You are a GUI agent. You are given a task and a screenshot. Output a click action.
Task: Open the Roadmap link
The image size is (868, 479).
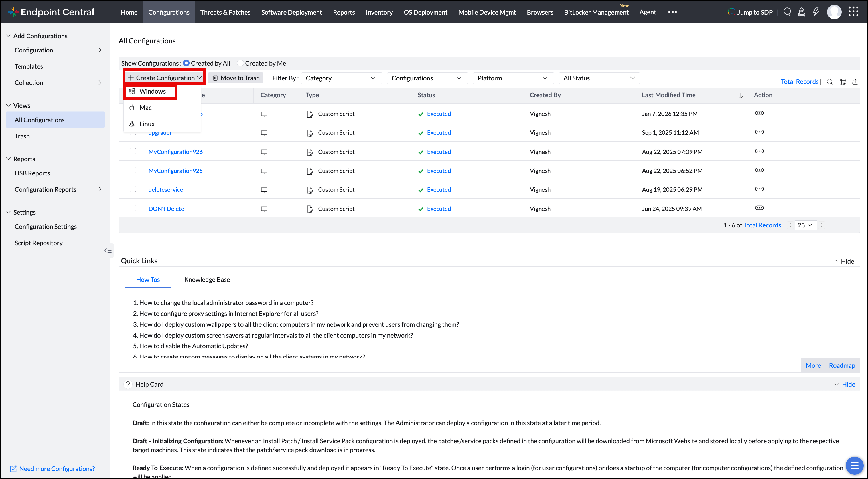click(842, 365)
